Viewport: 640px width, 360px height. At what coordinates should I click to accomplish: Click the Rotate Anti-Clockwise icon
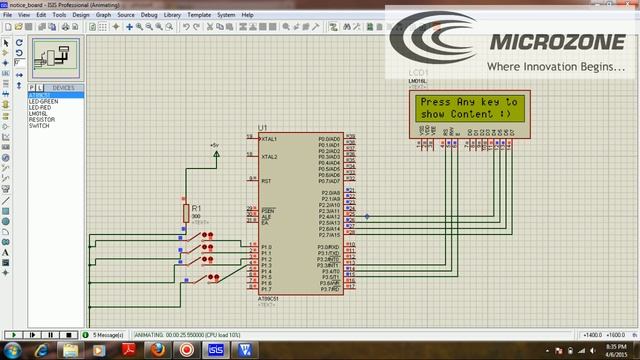click(x=19, y=53)
